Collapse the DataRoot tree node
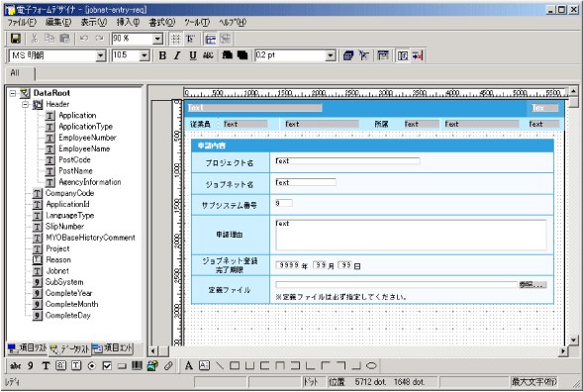This screenshot has height=392, width=583. [x=13, y=93]
